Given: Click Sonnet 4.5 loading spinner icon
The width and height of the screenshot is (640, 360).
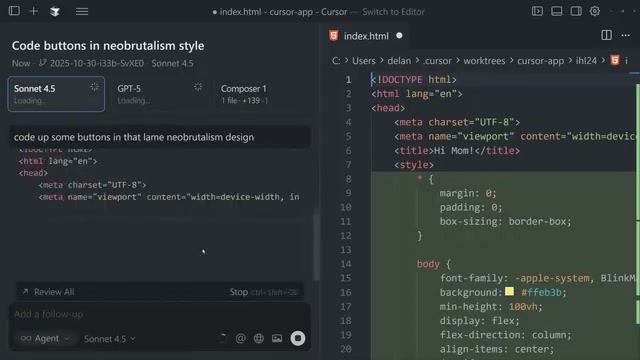Looking at the screenshot, I should tap(94, 87).
